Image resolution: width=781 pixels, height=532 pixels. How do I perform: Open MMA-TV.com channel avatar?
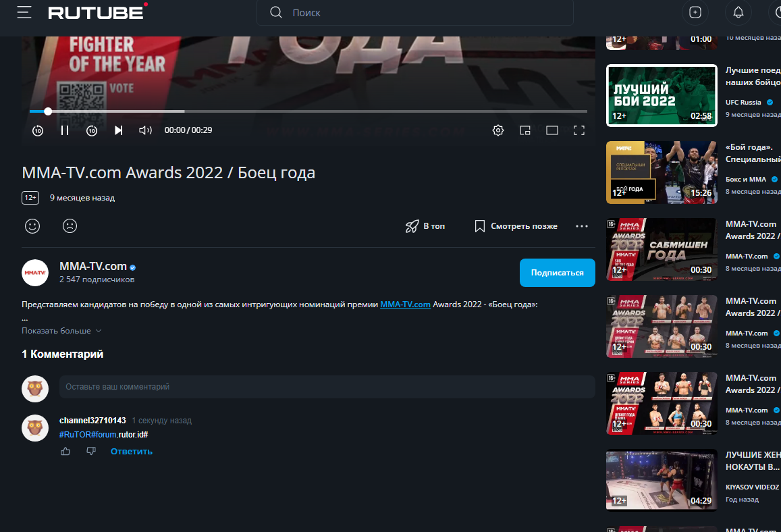(35, 273)
